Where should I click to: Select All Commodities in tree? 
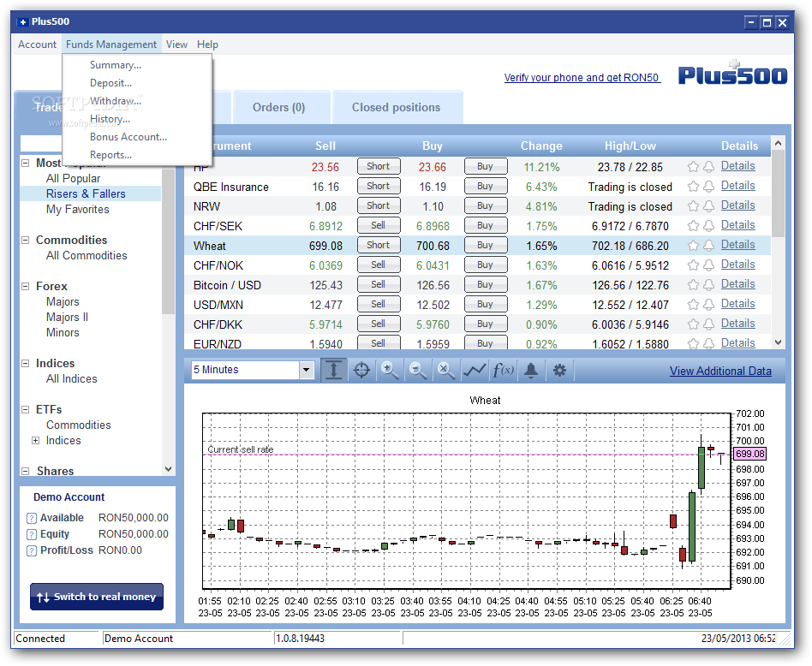coord(87,256)
